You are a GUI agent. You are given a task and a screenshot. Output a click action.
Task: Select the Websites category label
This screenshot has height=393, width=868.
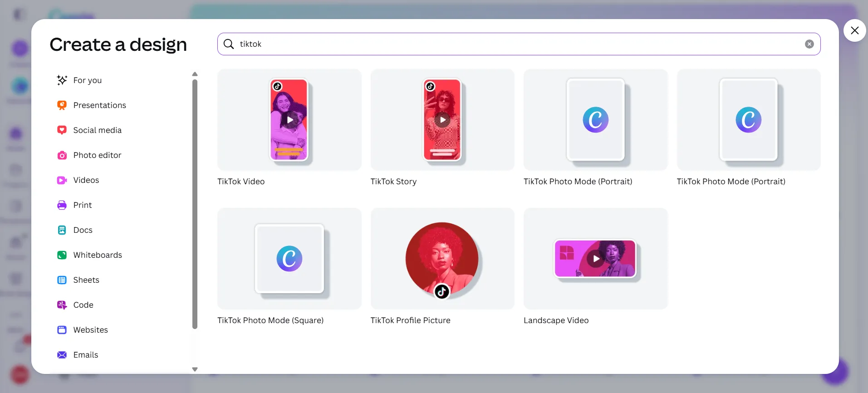point(91,330)
